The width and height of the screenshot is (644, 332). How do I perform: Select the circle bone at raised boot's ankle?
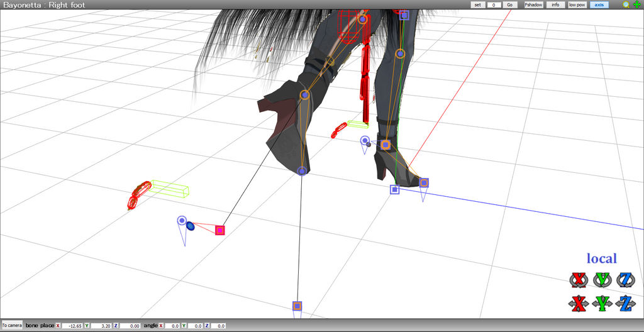coord(304,95)
